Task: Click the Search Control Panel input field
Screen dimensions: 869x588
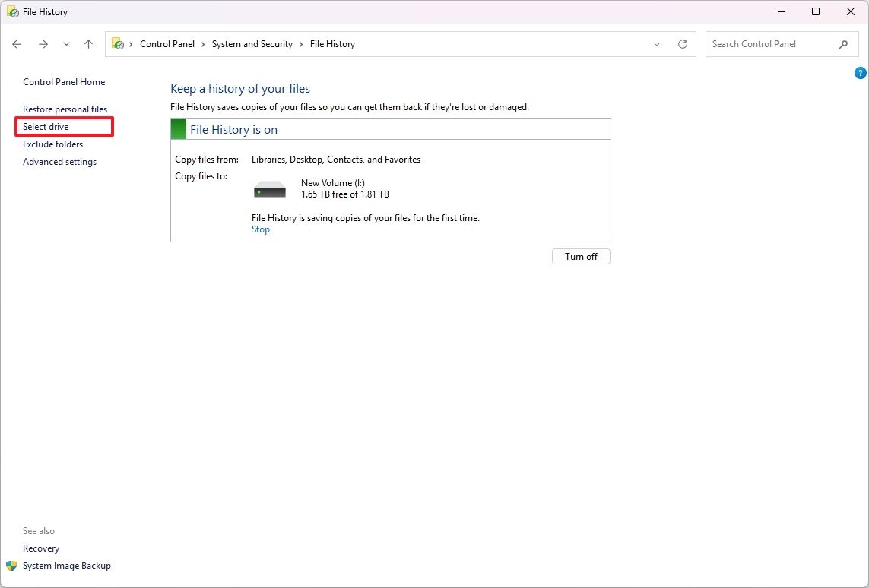Action: [x=768, y=44]
